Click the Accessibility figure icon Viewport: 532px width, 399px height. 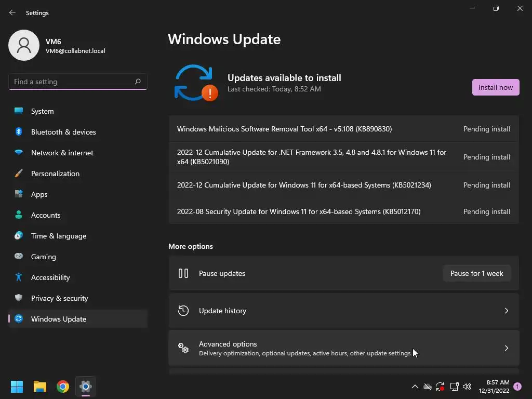(x=19, y=277)
